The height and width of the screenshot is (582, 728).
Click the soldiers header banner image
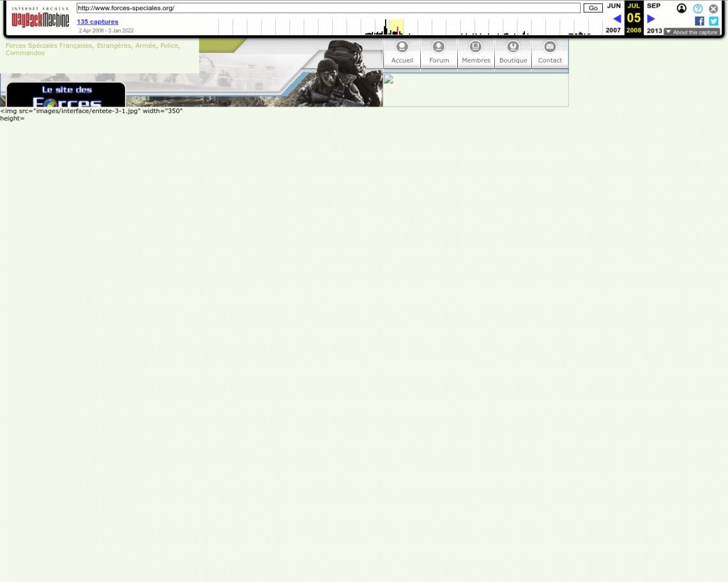339,73
